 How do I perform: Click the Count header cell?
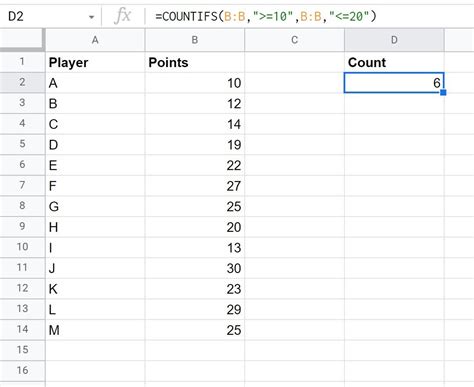(x=394, y=62)
